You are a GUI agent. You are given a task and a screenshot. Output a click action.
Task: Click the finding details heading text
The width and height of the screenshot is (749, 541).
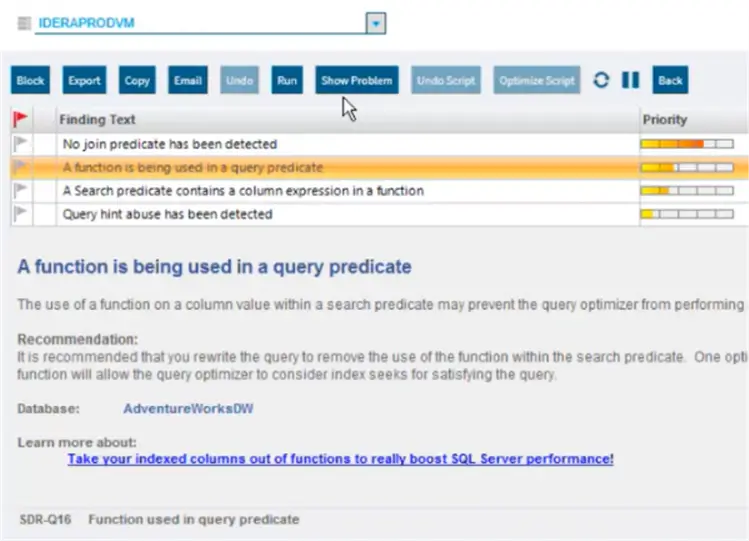pos(214,266)
